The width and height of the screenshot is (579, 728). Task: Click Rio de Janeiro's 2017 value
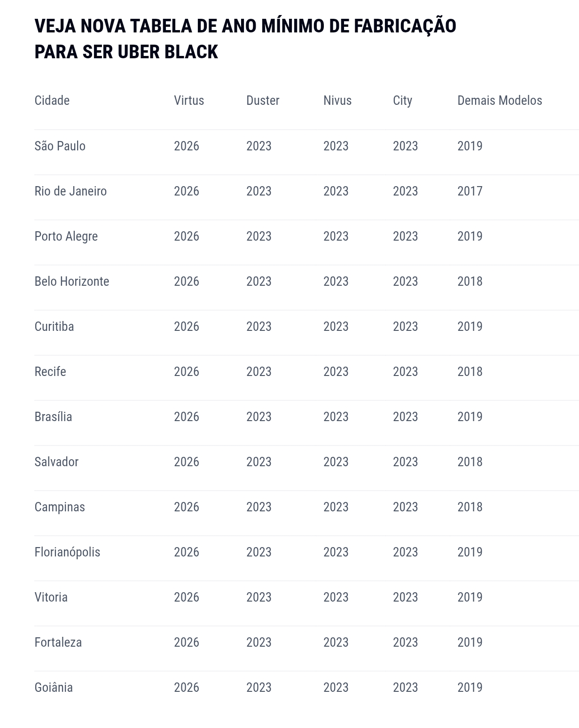470,191
